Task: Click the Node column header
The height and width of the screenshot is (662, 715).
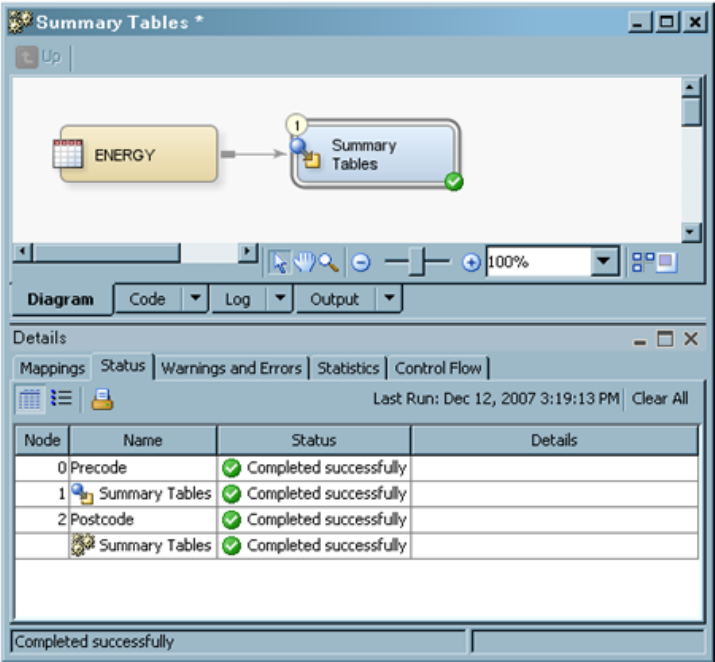Action: [x=42, y=440]
